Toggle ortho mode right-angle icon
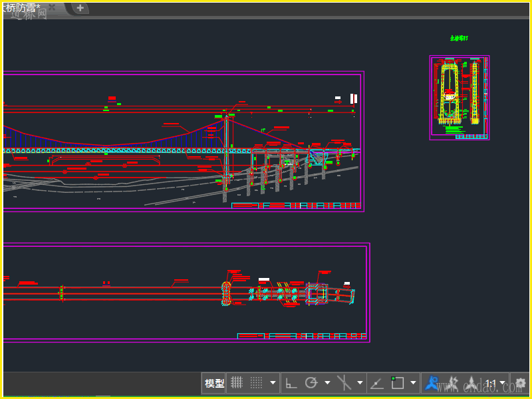Screen dimensions: 532x399 (291, 383)
